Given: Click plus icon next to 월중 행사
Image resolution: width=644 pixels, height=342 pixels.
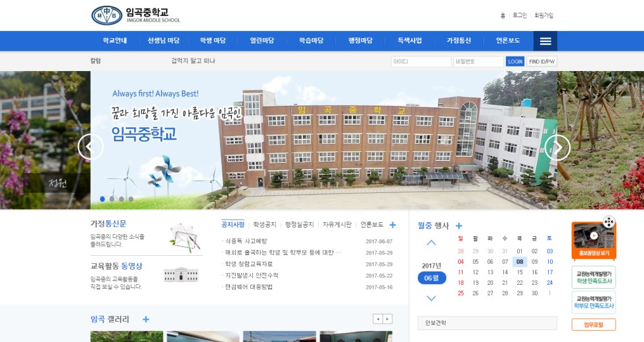Looking at the screenshot, I should click(459, 226).
